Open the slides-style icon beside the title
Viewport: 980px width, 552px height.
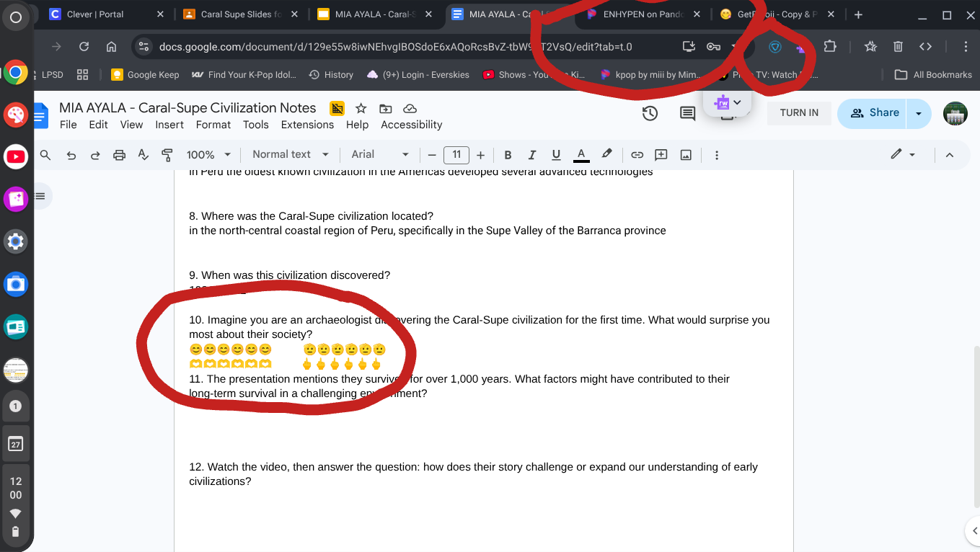tap(337, 108)
